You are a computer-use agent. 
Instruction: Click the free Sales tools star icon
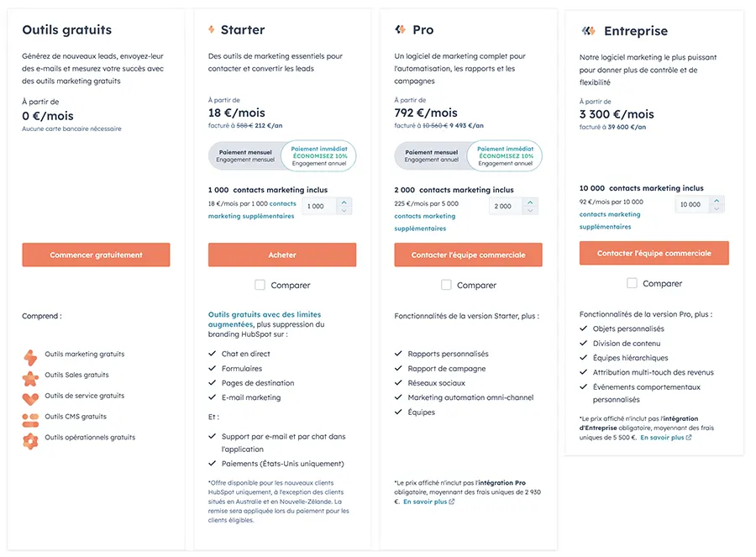tap(30, 376)
